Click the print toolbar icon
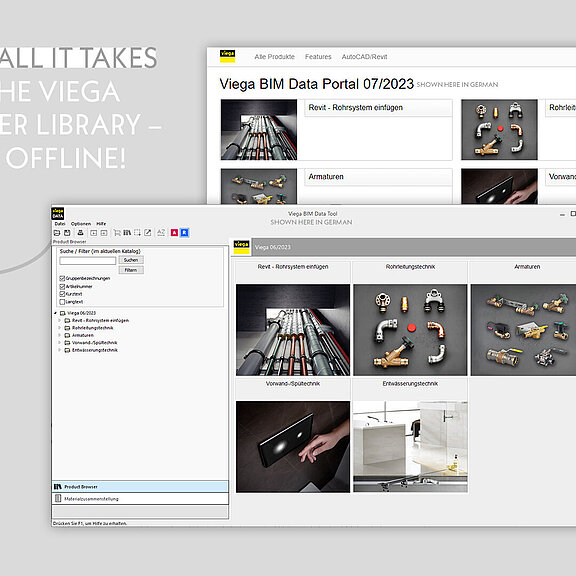This screenshot has width=576, height=576. click(80, 233)
